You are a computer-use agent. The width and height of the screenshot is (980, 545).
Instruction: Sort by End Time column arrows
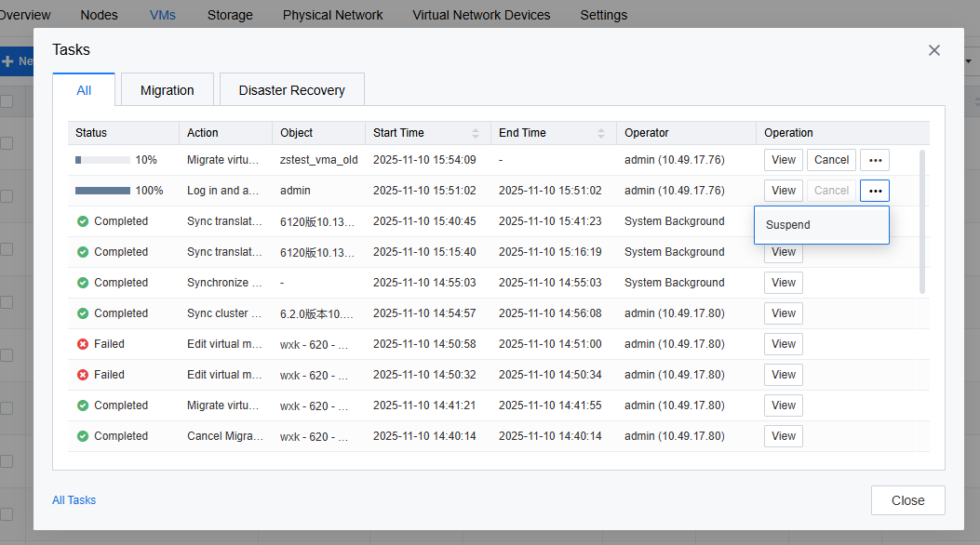click(601, 133)
